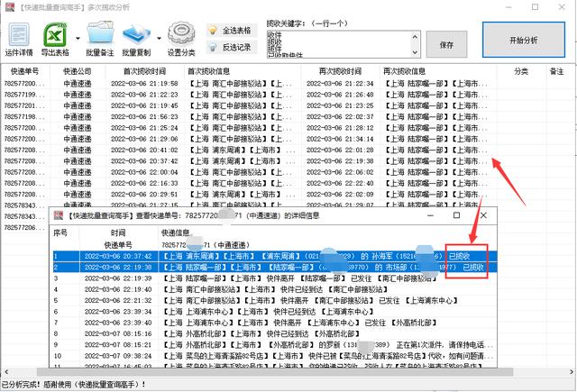Select detail row 5 dated 22:21:32
The height and width of the screenshot is (392, 577).
click(274, 300)
